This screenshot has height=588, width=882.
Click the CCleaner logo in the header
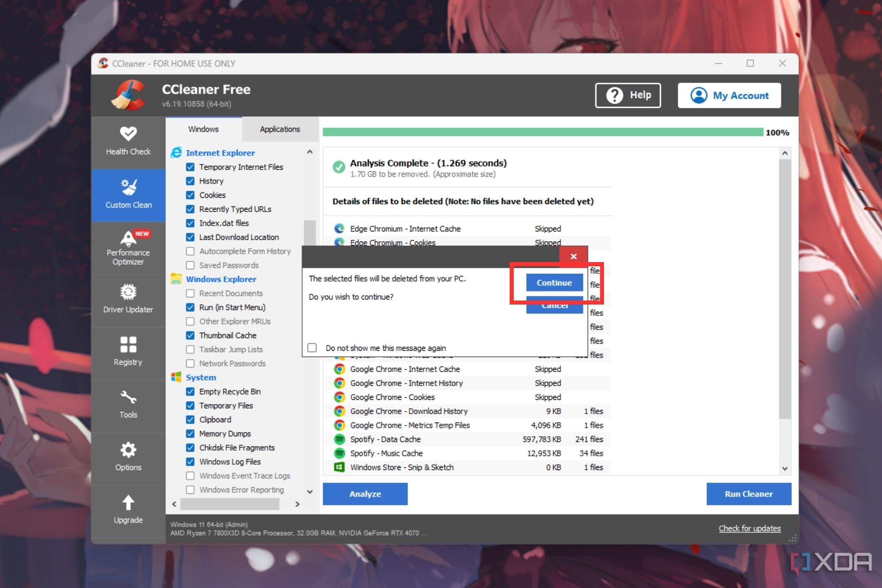(129, 95)
